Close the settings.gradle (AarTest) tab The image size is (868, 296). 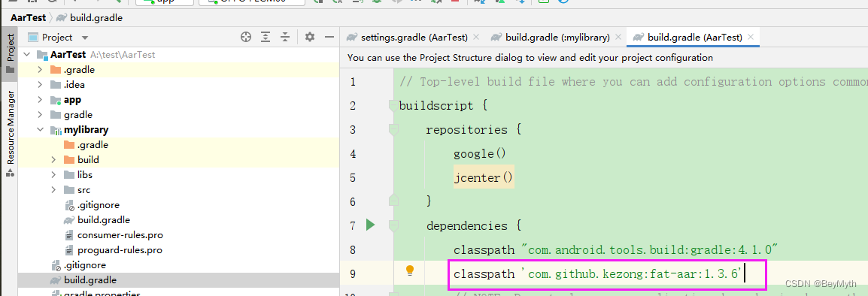click(475, 37)
